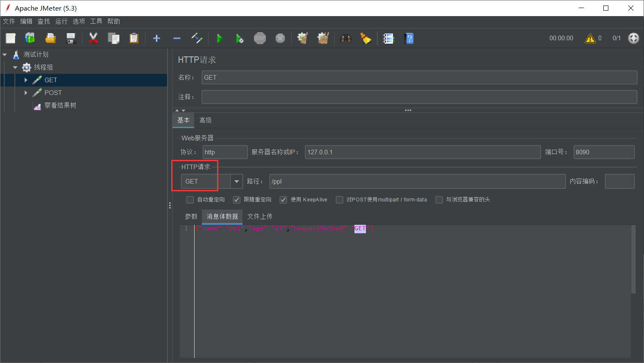Click the 线程组 gear icon in tree
This screenshot has width=644, height=363.
(27, 67)
